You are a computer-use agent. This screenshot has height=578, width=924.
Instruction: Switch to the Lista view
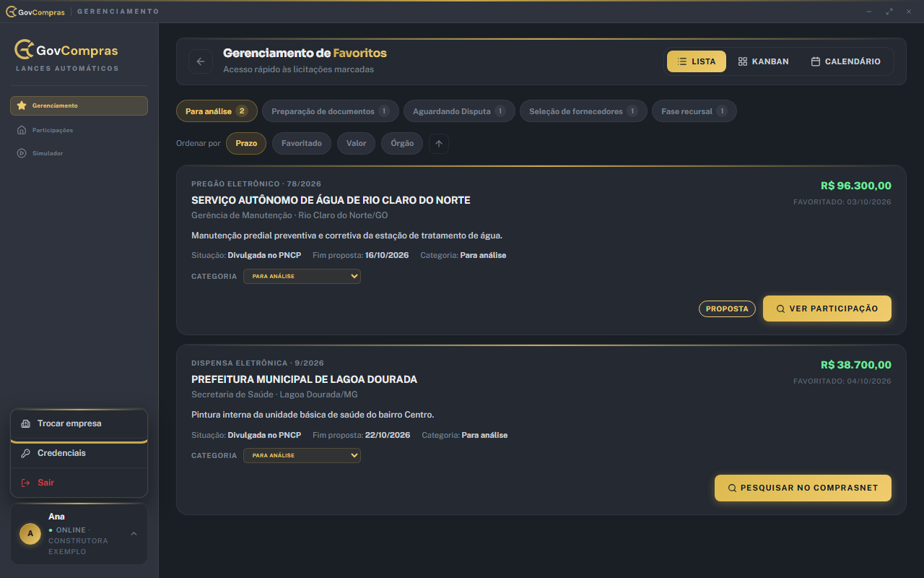[697, 61]
